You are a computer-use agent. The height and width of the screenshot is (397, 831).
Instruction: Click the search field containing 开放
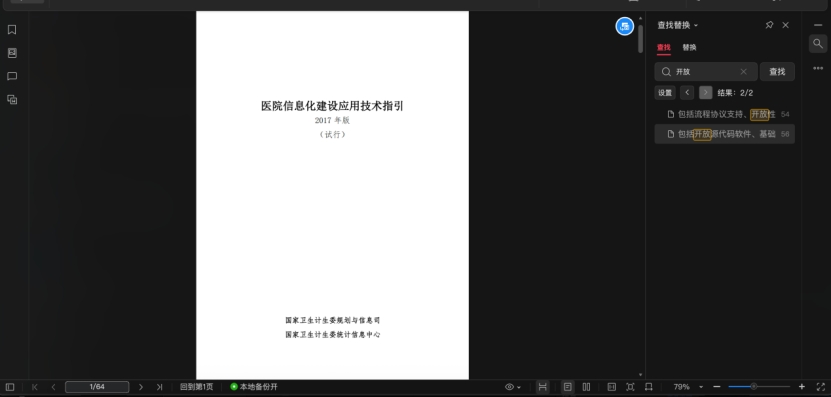pos(705,72)
